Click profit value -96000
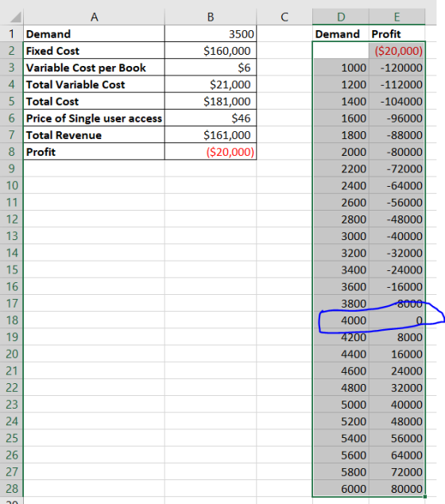This screenshot has height=504, width=445. (397, 118)
